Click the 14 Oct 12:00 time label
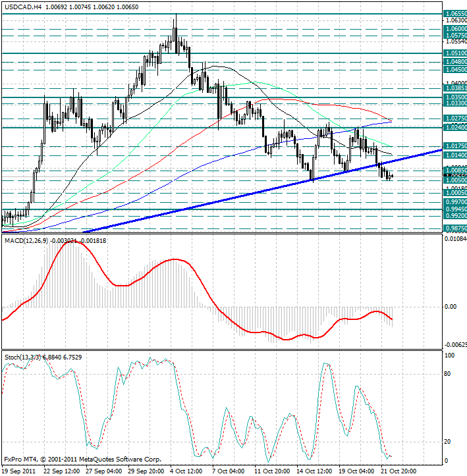 (x=314, y=471)
